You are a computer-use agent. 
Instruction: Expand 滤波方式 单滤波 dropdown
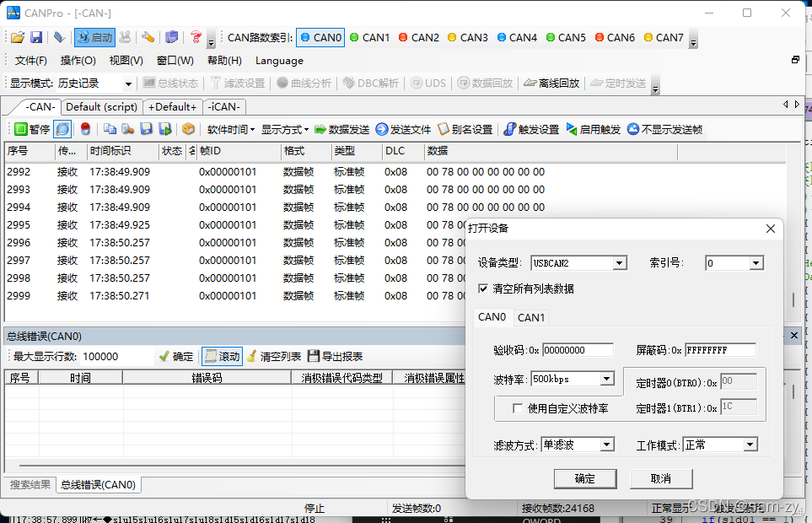(x=607, y=445)
